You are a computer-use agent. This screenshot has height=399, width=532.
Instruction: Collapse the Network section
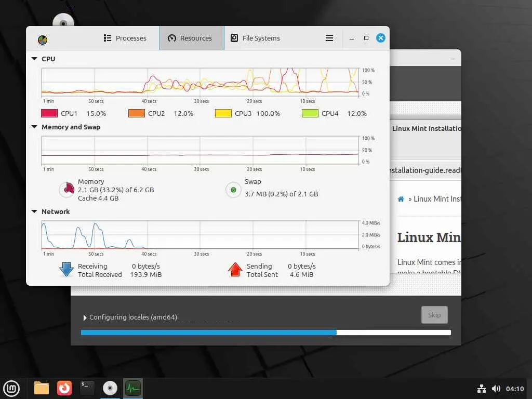pos(34,211)
